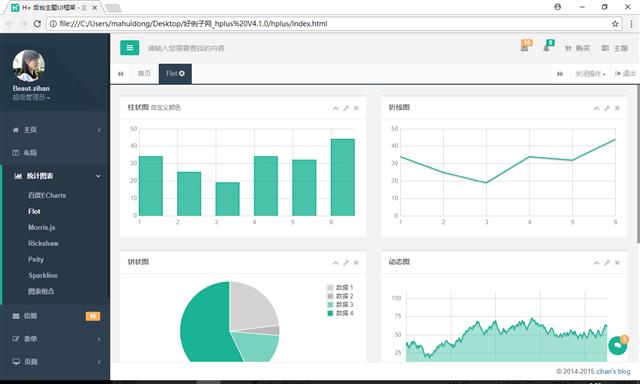Open the bell notifications icon
This screenshot has height=384, width=640.
click(547, 47)
